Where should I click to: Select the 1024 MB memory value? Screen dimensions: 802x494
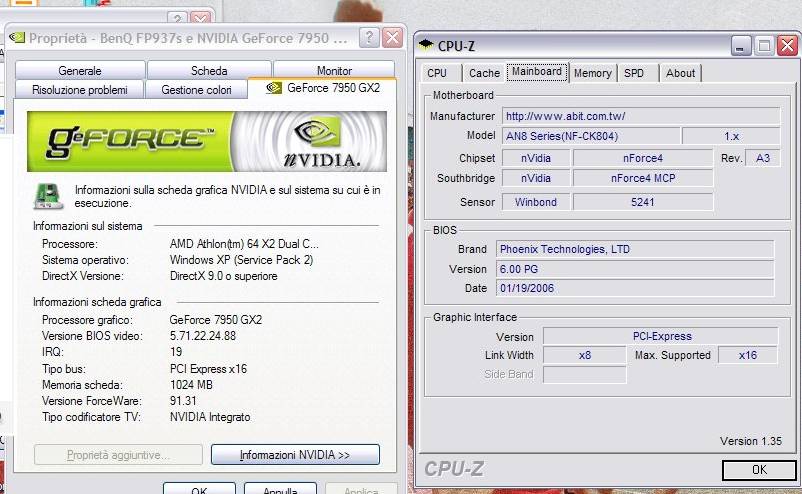pyautogui.click(x=191, y=385)
